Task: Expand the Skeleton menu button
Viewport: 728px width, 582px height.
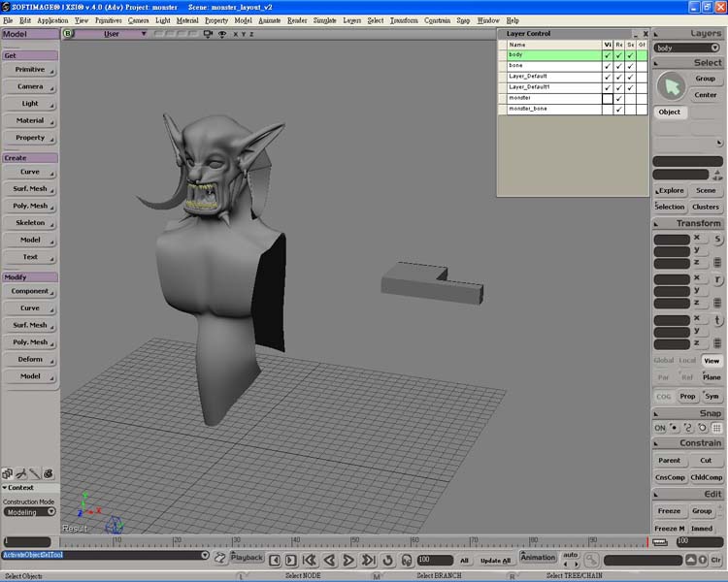Action: 30,223
